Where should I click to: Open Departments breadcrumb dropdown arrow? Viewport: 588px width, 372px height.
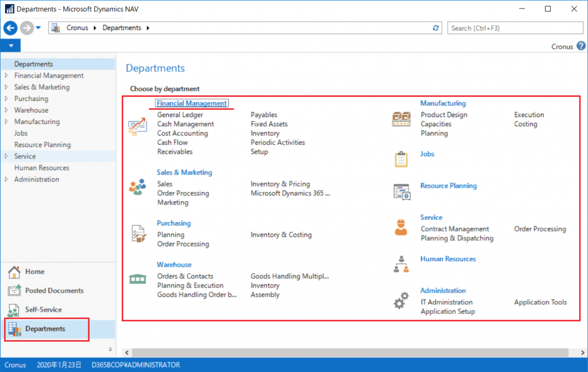(148, 28)
